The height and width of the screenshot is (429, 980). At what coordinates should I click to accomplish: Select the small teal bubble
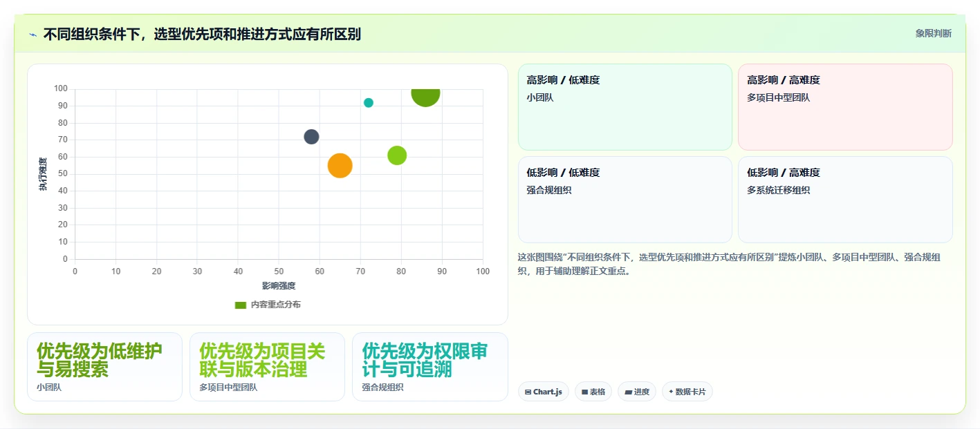click(369, 103)
